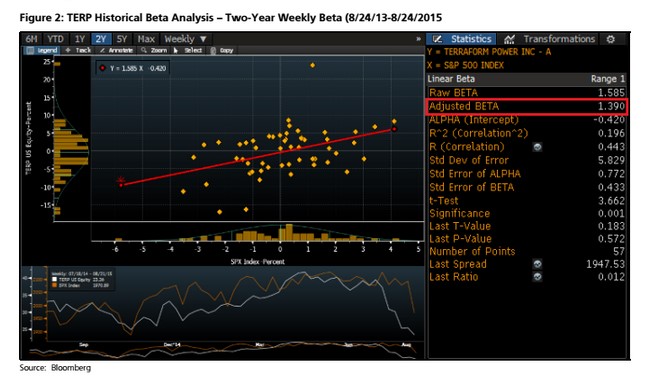648x387 pixels.
Task: Set range to YTD
Action: point(55,39)
